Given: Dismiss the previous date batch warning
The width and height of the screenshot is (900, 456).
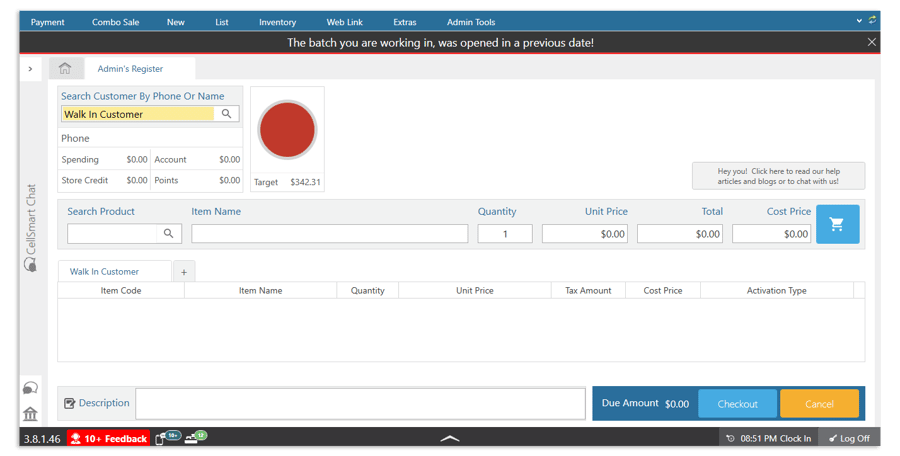Looking at the screenshot, I should point(872,42).
